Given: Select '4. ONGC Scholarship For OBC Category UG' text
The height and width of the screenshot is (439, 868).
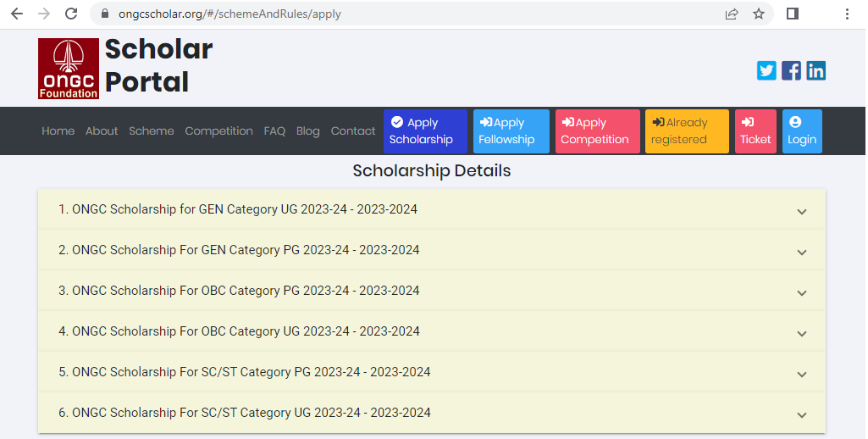Looking at the screenshot, I should (x=180, y=331).
